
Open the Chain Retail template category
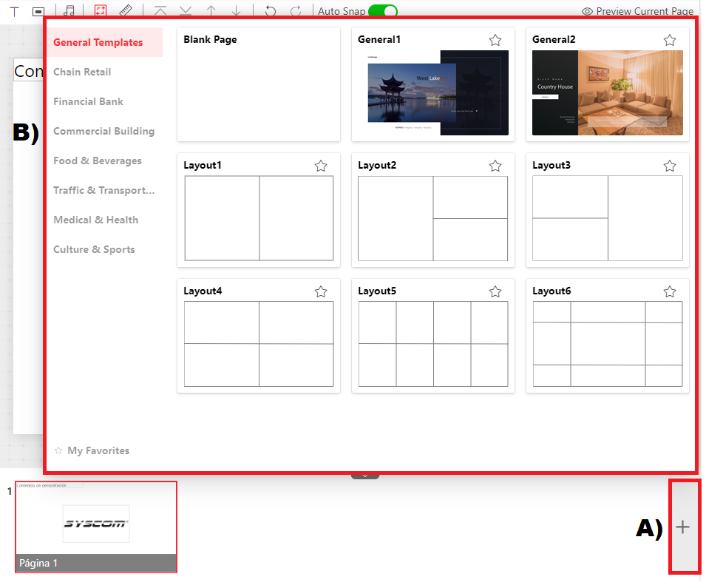coord(82,72)
